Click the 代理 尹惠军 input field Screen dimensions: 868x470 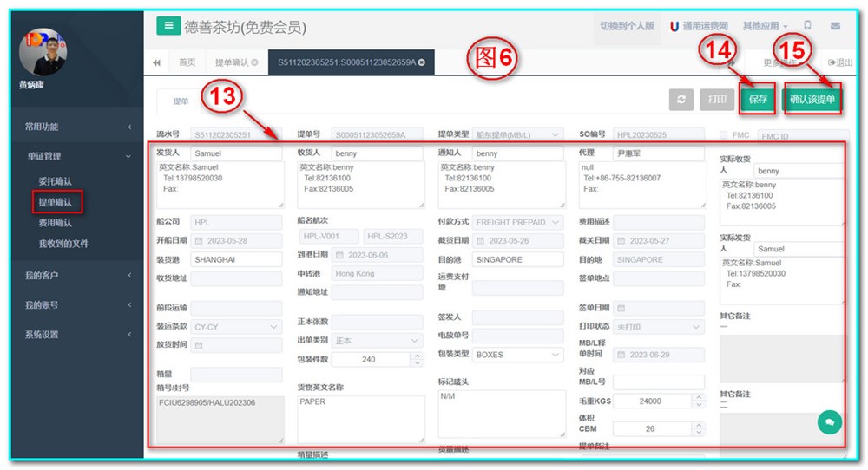(659, 153)
